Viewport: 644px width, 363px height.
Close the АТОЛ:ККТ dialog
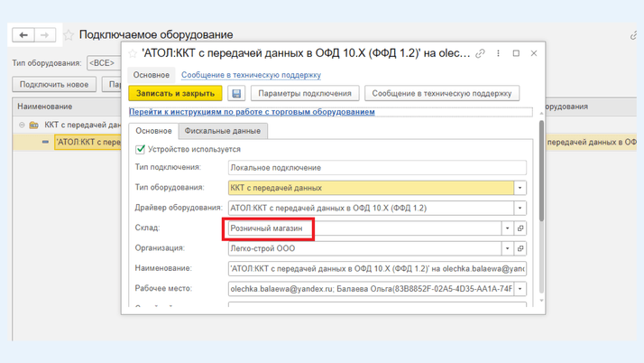click(x=534, y=53)
